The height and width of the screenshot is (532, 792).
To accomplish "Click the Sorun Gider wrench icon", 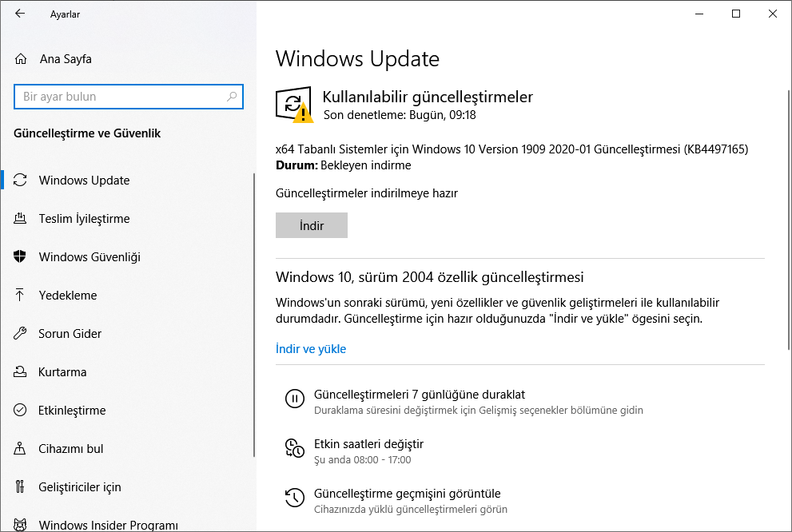I will [22, 334].
